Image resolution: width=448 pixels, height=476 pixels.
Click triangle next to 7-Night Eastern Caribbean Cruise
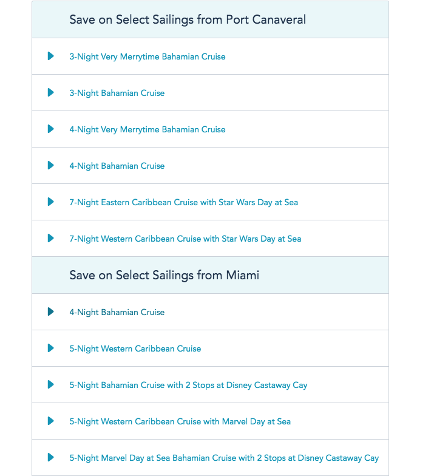coord(51,202)
